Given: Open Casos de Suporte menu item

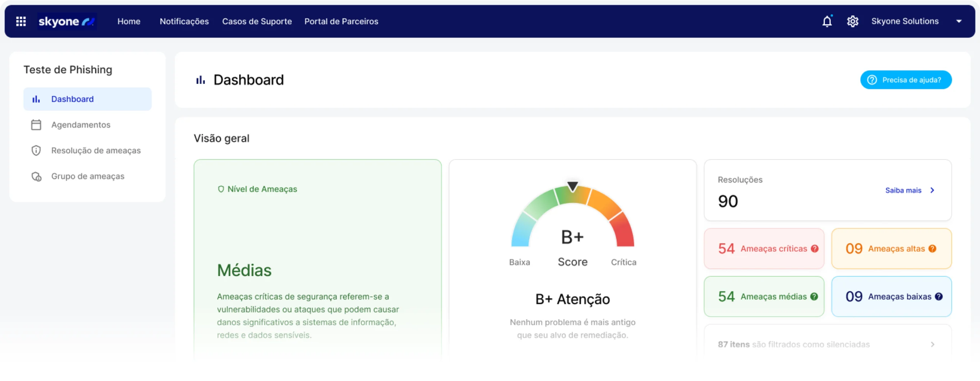Looking at the screenshot, I should [257, 21].
